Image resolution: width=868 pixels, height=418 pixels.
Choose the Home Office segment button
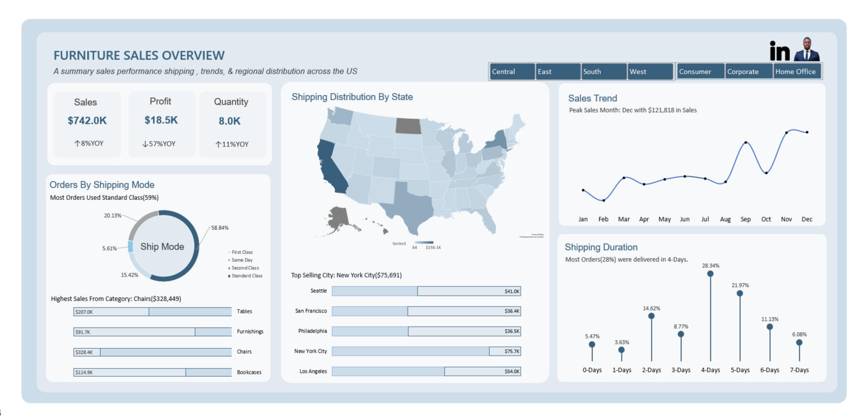(796, 72)
